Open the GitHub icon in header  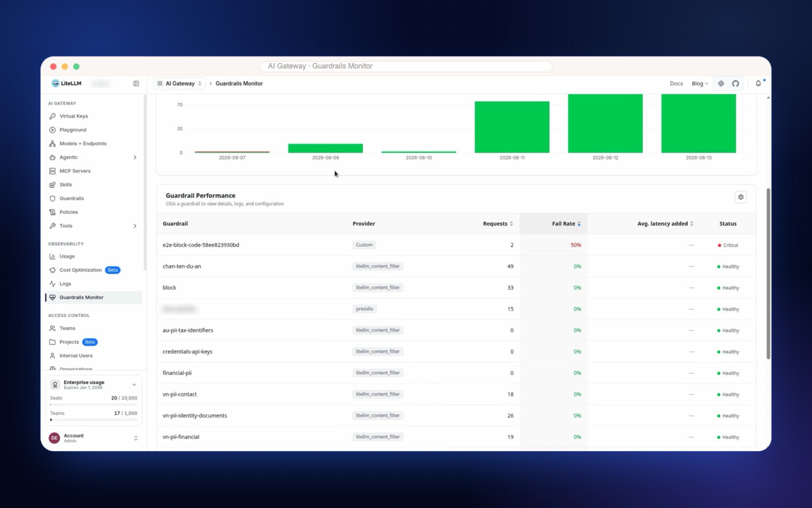[x=735, y=83]
